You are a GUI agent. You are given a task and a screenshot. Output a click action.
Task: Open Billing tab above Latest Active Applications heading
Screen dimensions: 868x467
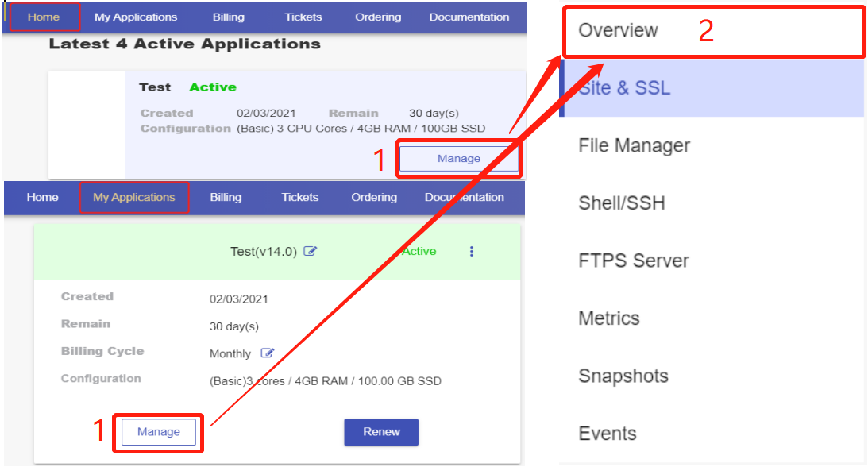point(229,17)
